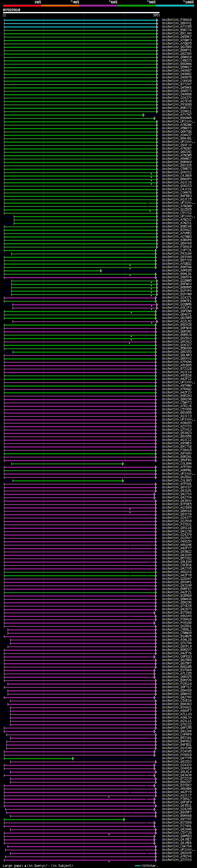
Task: Select hit label UniRef100_Q41238
Action: coord(177,531)
